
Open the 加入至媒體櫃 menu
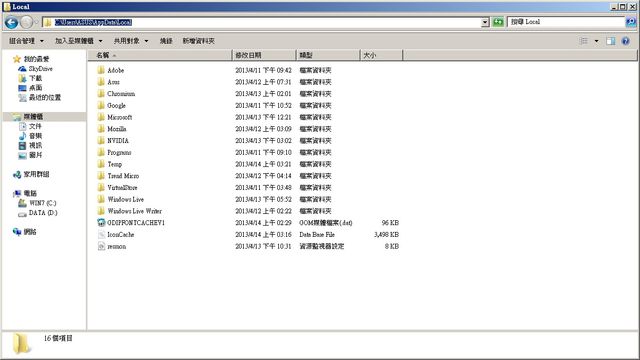pos(78,41)
